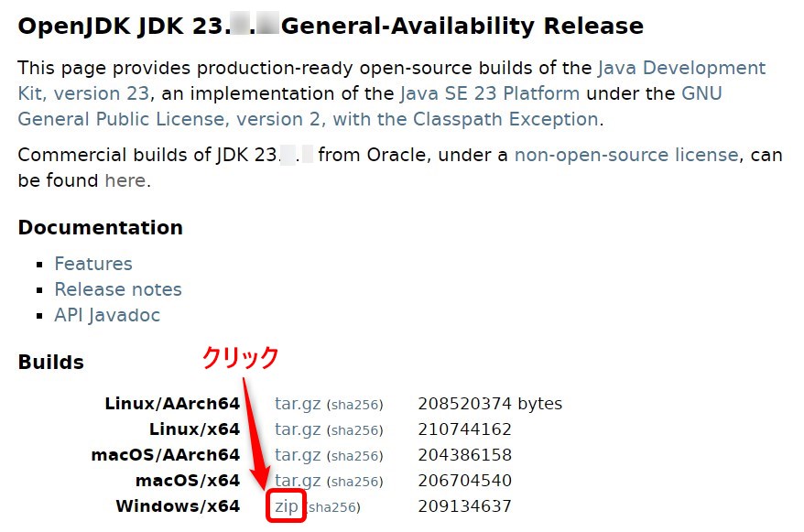The image size is (804, 532).
Task: View the Release notes
Action: click(118, 289)
